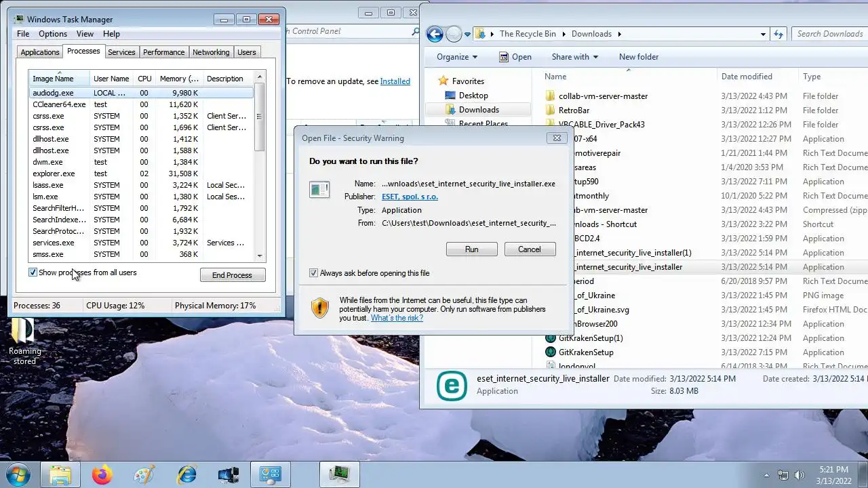
Task: Click the Installed updates link in Control Panel
Action: point(395,81)
